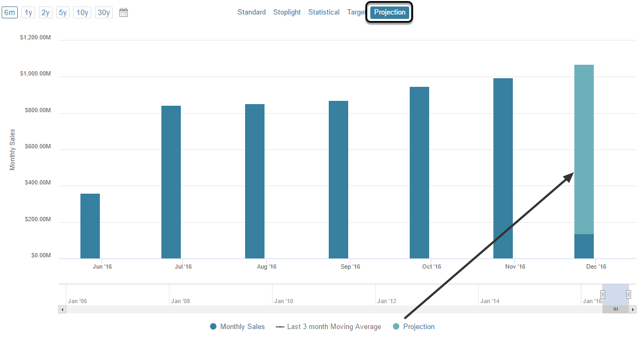Click the left arrow on the bottom scrollbar
Viewport: 644px width, 342px height.
point(62,309)
